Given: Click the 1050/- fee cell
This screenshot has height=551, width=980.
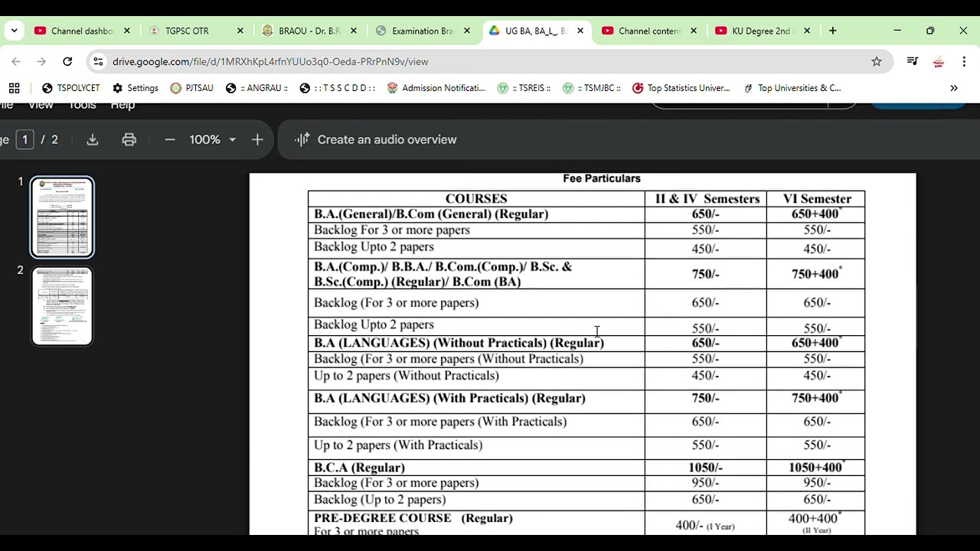Looking at the screenshot, I should tap(705, 468).
